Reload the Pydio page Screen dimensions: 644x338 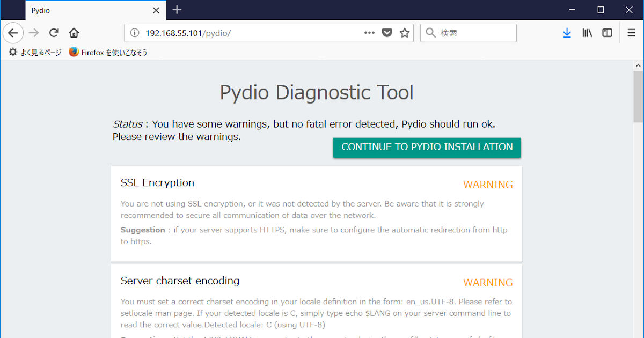tap(54, 33)
